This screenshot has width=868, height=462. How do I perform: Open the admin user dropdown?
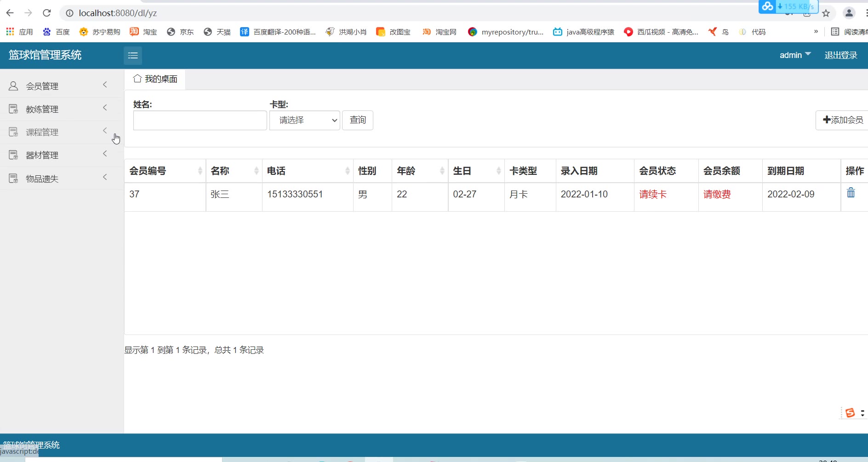pyautogui.click(x=794, y=55)
